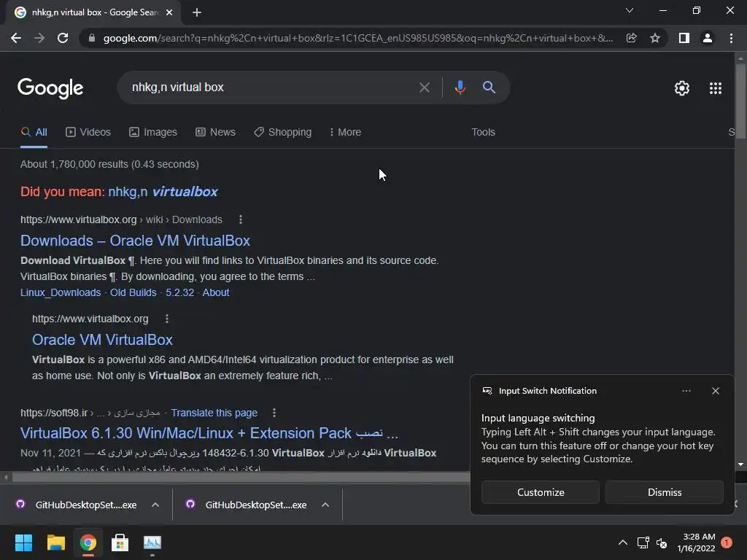
Task: Share this page via address bar icon
Action: tap(631, 38)
